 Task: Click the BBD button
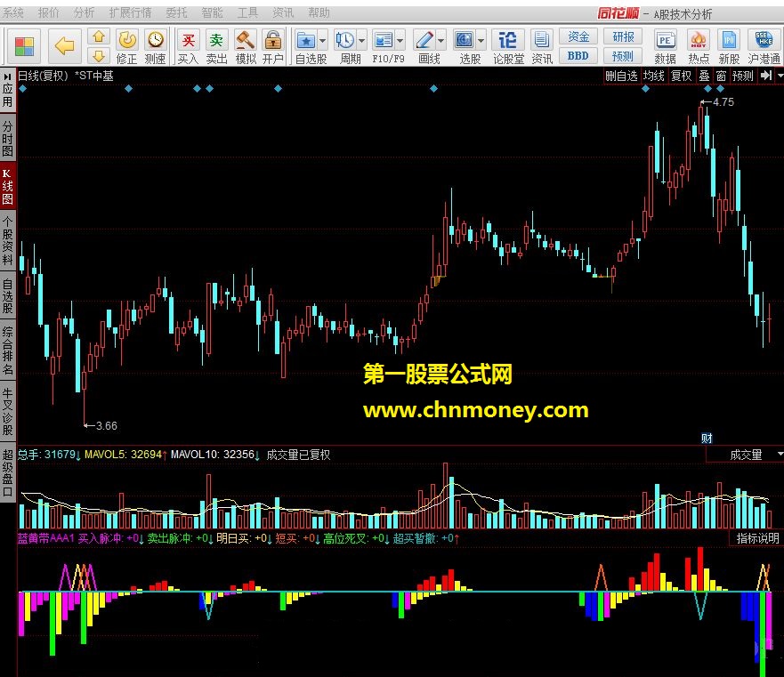coord(578,55)
